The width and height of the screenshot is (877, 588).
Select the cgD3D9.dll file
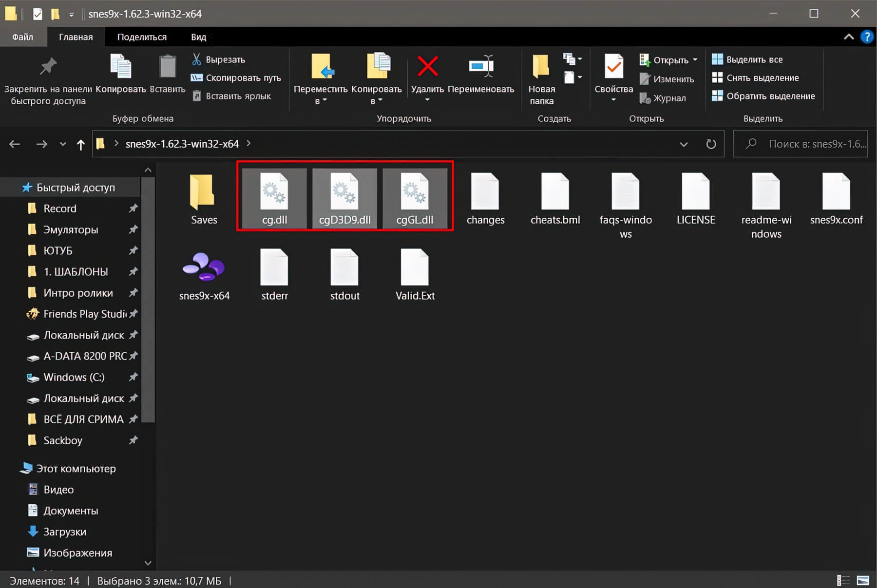click(x=344, y=199)
